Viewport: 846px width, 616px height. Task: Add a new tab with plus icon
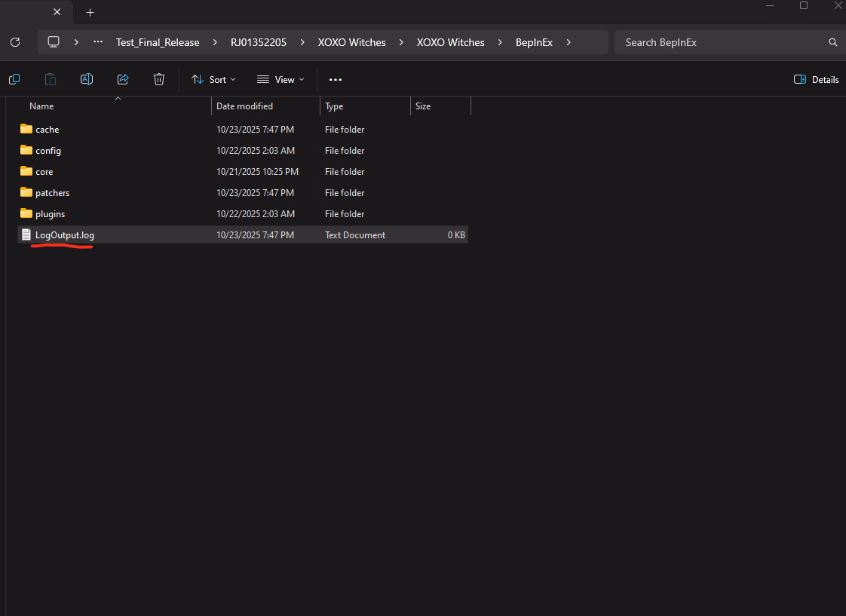pos(90,13)
